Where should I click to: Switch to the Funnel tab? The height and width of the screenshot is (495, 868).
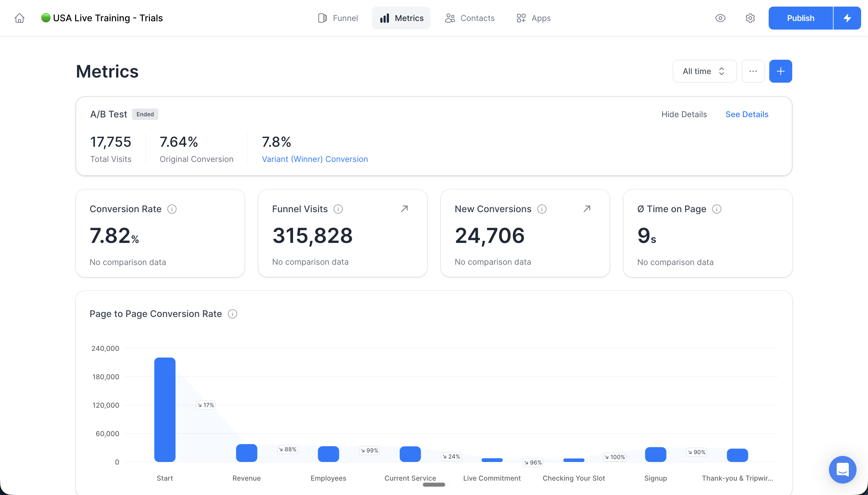click(338, 18)
